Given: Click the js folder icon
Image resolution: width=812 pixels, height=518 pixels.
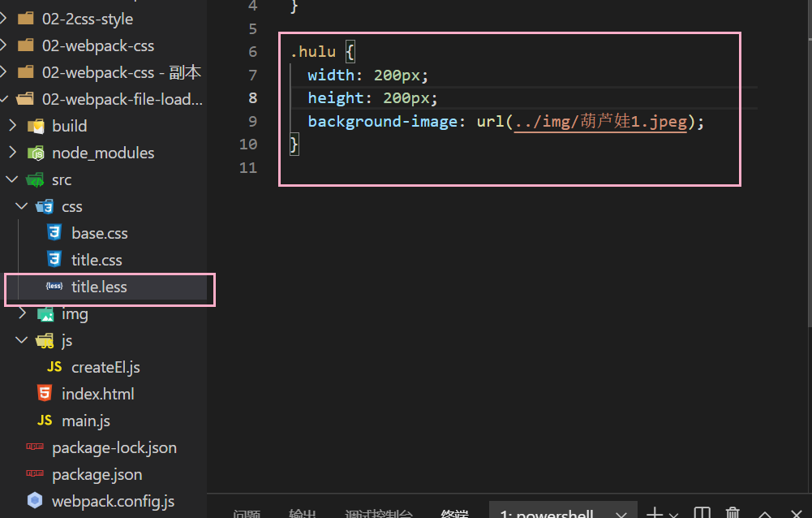Looking at the screenshot, I should click(45, 341).
